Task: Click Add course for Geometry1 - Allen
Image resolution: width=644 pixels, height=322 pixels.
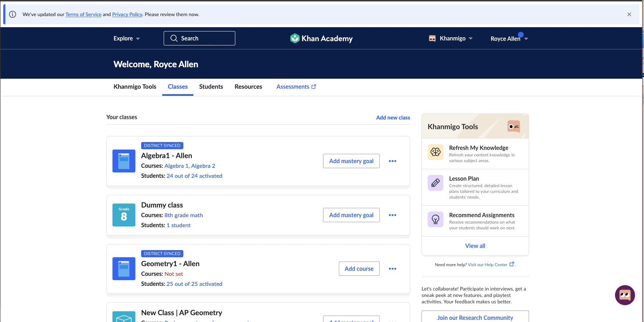Action: [359, 269]
